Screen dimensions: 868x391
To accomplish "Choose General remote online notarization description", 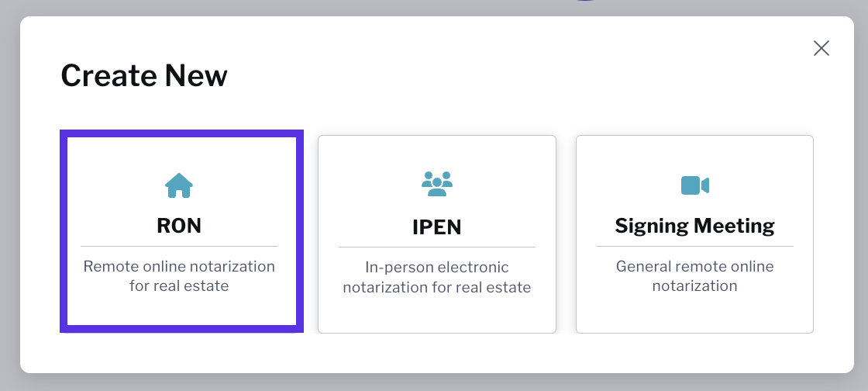I will click(x=694, y=276).
